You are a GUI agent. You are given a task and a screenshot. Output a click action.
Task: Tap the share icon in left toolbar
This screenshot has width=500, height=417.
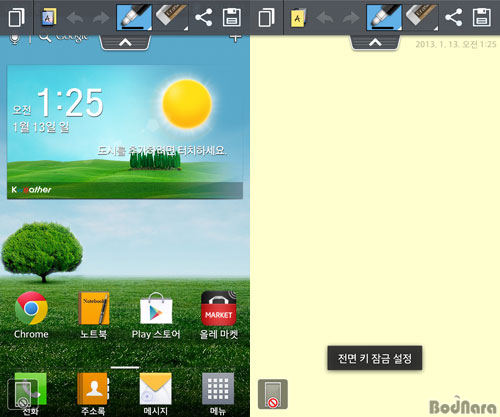tap(204, 17)
